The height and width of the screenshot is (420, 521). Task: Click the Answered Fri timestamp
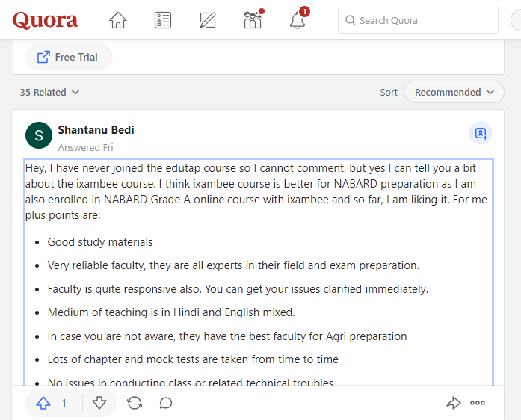[86, 147]
